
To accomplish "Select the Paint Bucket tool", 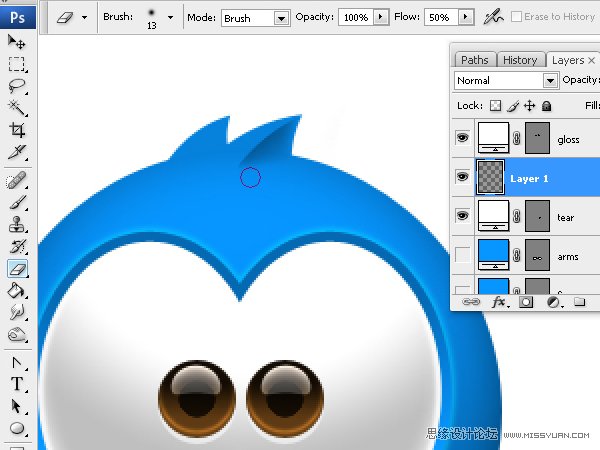I will tap(16, 291).
